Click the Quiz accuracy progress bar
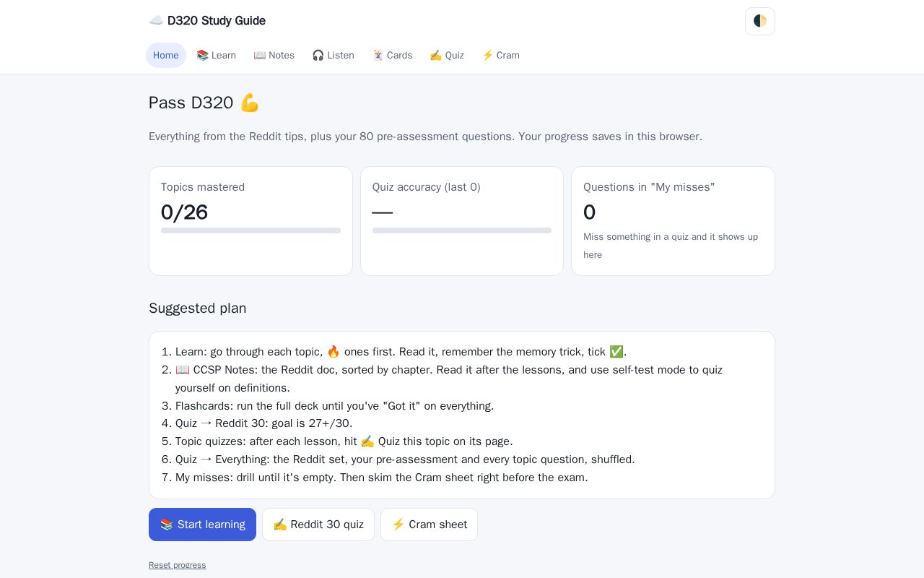924x578 pixels. click(x=462, y=230)
